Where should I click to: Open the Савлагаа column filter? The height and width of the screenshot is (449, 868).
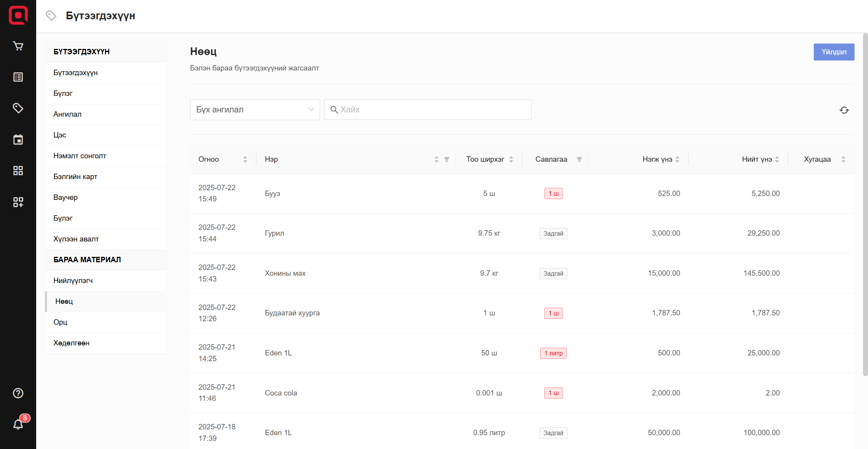[579, 159]
